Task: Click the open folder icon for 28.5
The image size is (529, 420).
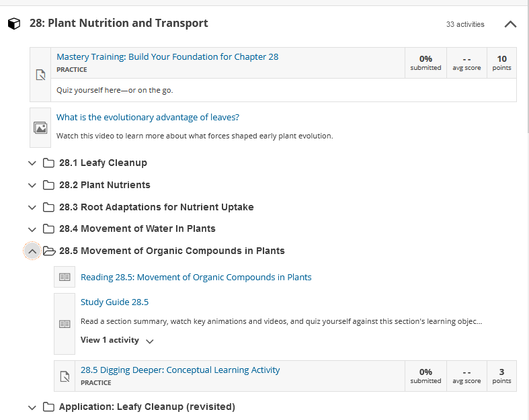Action: point(49,251)
